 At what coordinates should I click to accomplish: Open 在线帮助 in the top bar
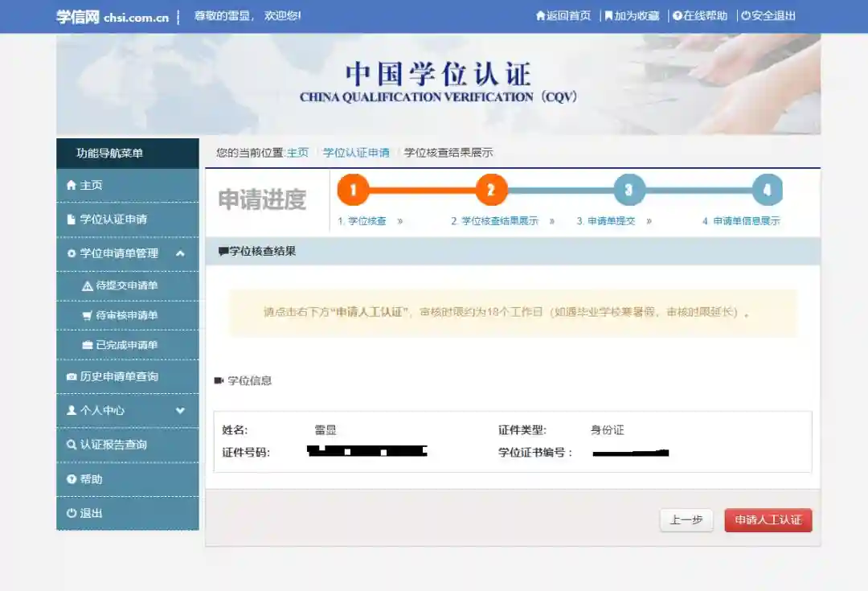700,15
